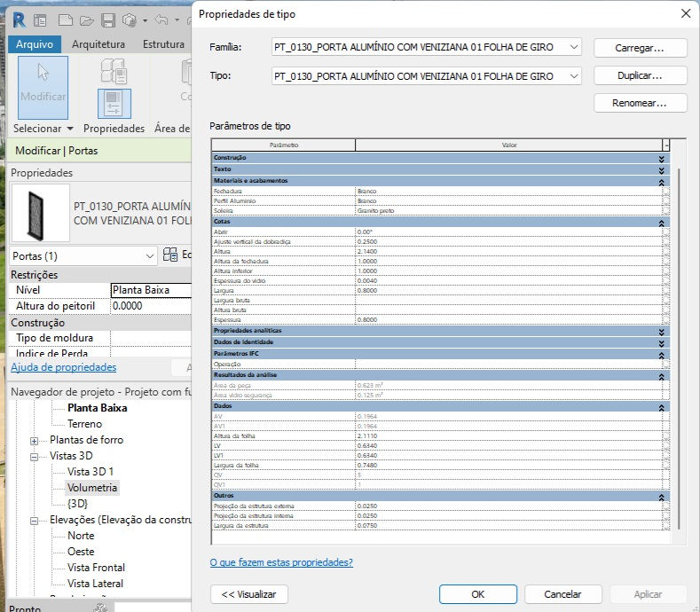The height and width of the screenshot is (612, 700).
Task: Click the Revit R application logo
Action: point(20,20)
